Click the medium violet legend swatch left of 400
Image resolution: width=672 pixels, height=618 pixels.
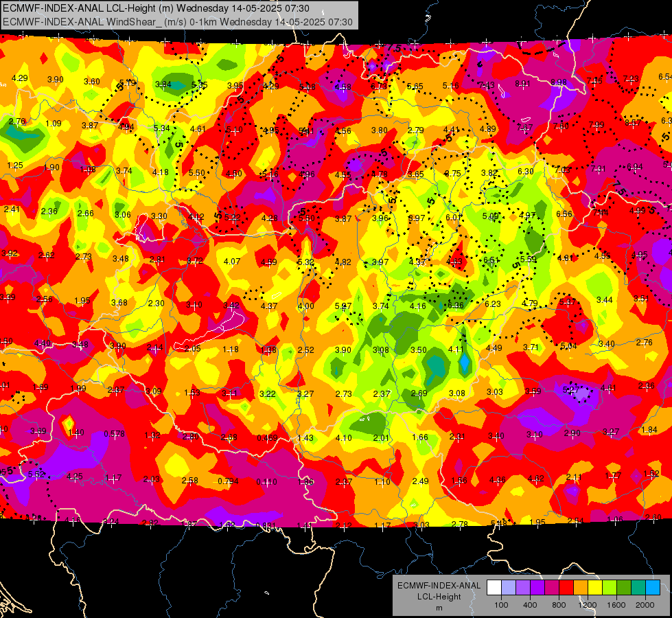(x=523, y=588)
